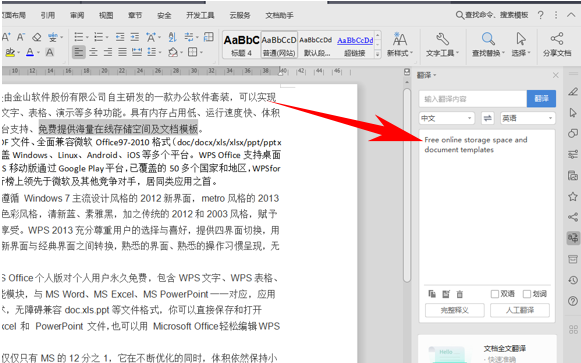Open properties sliders icon in right sidebar
The image size is (581, 363).
pyautogui.click(x=573, y=154)
